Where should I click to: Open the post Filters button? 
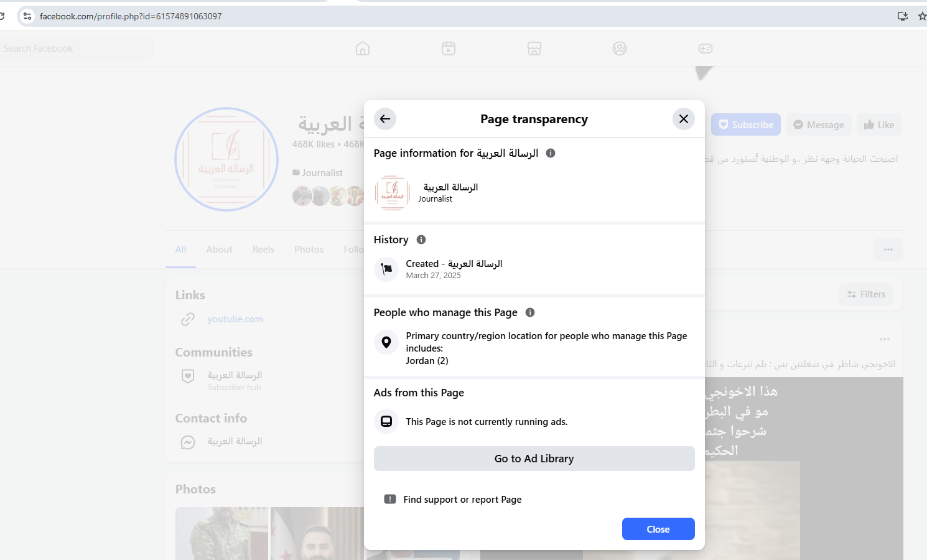coord(866,294)
